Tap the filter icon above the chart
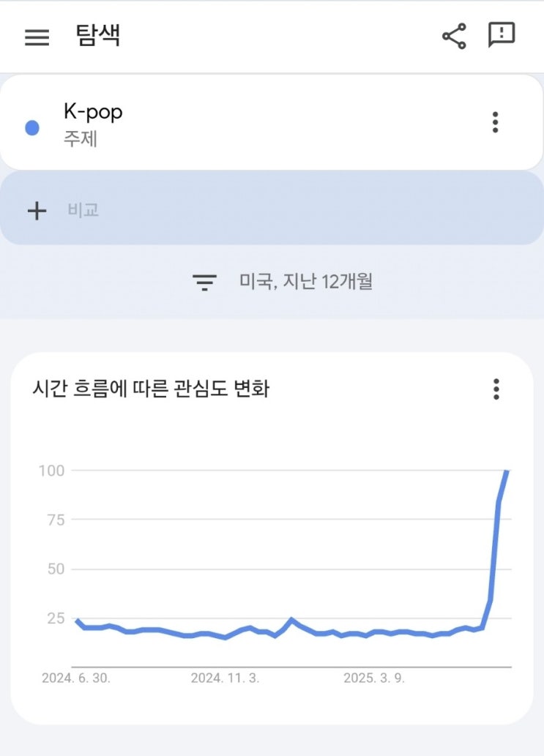The height and width of the screenshot is (756, 544). point(204,282)
